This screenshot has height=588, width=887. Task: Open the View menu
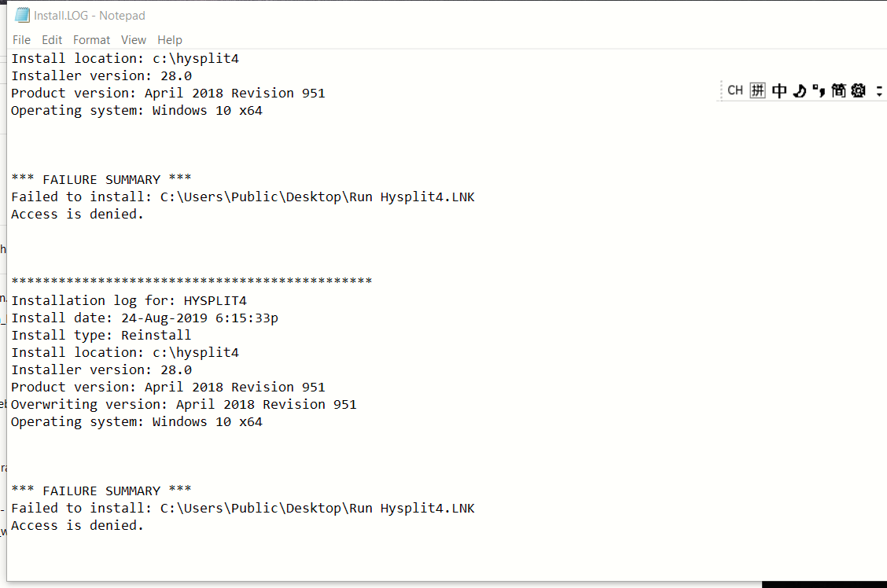point(133,39)
